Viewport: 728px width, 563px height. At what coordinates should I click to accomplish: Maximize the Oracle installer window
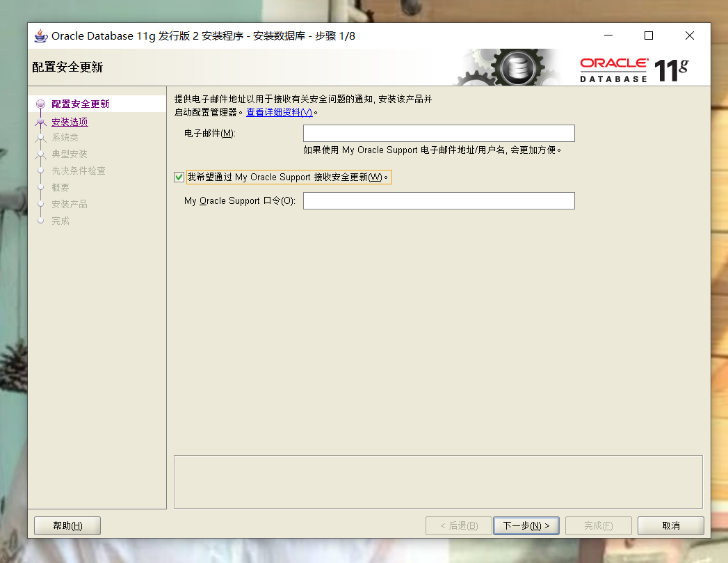pos(649,35)
